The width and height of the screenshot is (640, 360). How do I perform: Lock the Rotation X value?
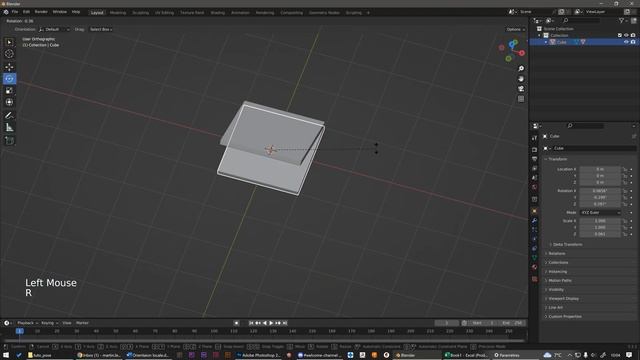pos(625,191)
